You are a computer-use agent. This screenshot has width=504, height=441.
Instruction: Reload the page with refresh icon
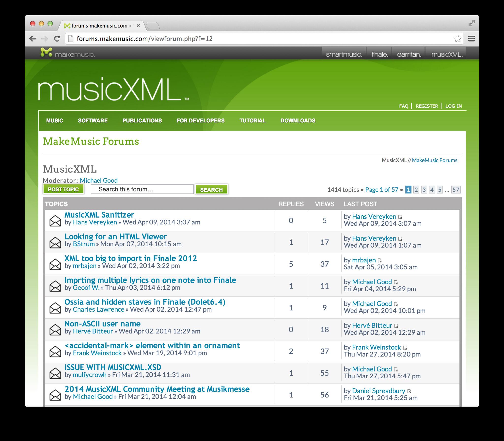[57, 39]
